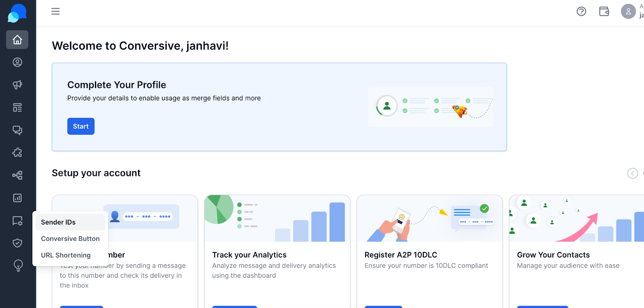Click the Grow Your Contacts card illustration

coord(576,219)
